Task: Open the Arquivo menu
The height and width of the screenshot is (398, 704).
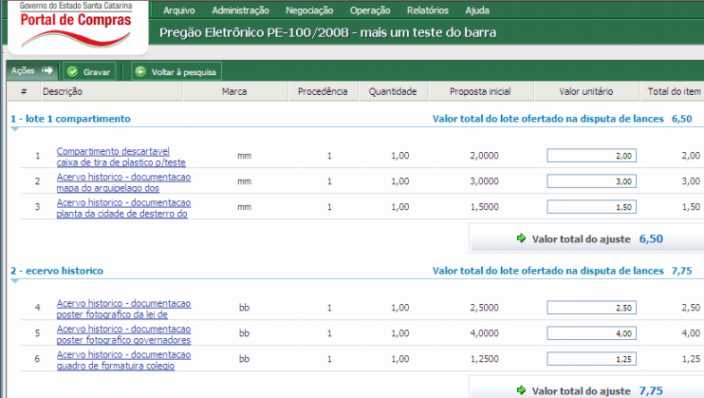Action: pos(179,10)
